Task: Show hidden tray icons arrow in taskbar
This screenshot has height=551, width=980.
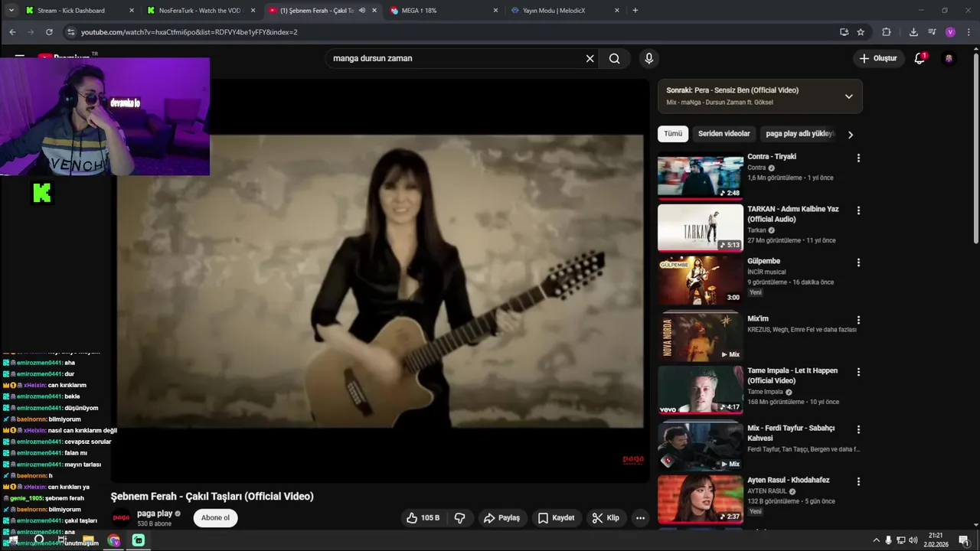Action: [x=876, y=540]
